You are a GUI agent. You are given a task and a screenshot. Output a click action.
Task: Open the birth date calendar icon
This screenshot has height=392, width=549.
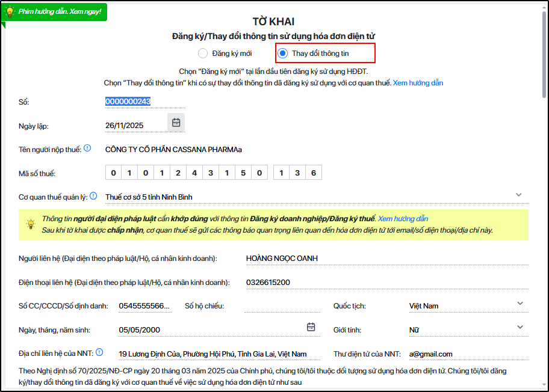(x=311, y=327)
